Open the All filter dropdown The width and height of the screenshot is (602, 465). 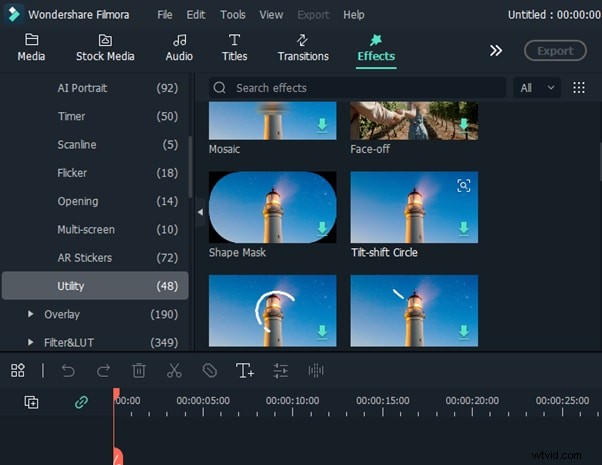tap(537, 88)
